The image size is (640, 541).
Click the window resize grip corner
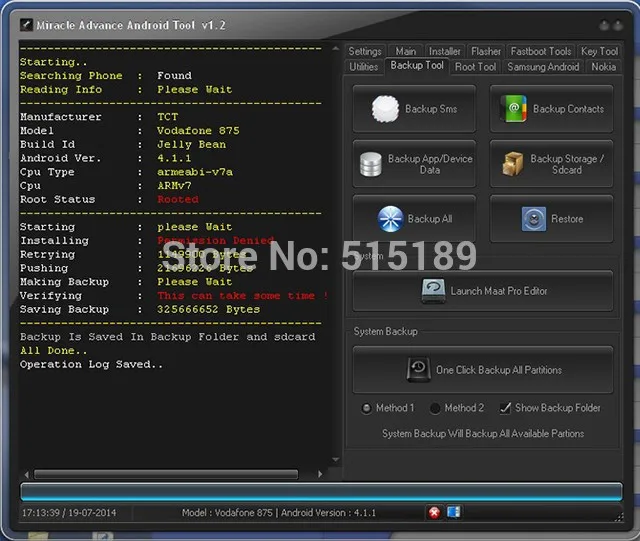point(619,517)
